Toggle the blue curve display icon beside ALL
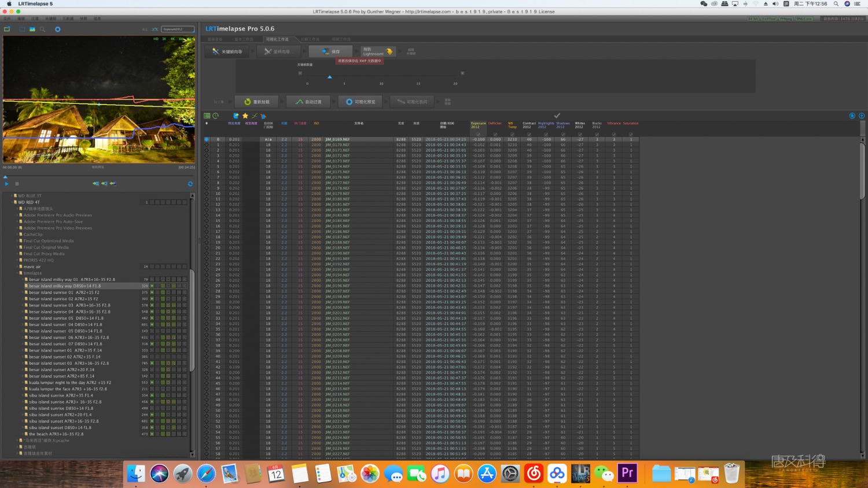868x488 pixels. click(155, 29)
